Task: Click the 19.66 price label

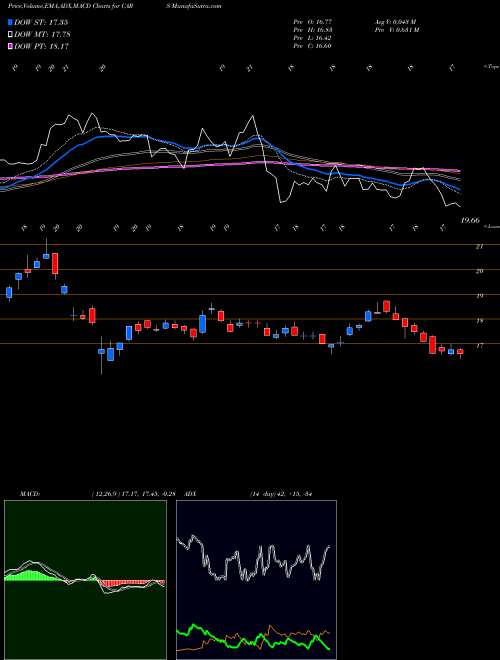Action: coord(470,220)
